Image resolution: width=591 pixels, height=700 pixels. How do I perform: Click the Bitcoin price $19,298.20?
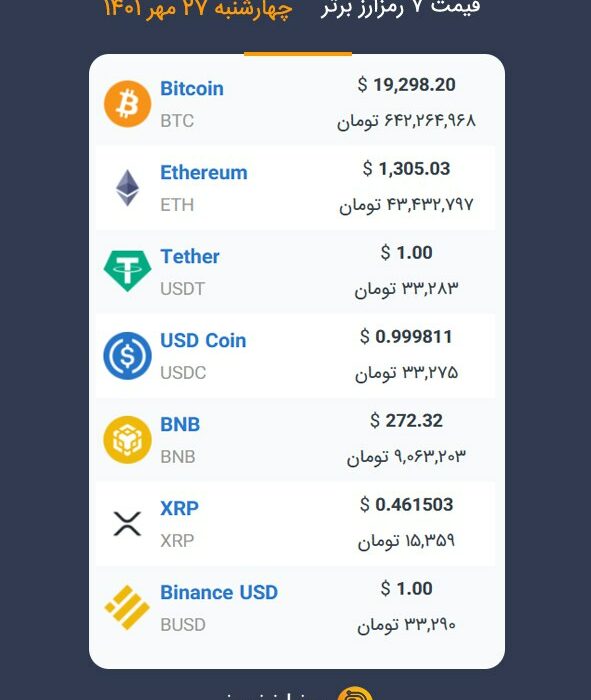[407, 85]
